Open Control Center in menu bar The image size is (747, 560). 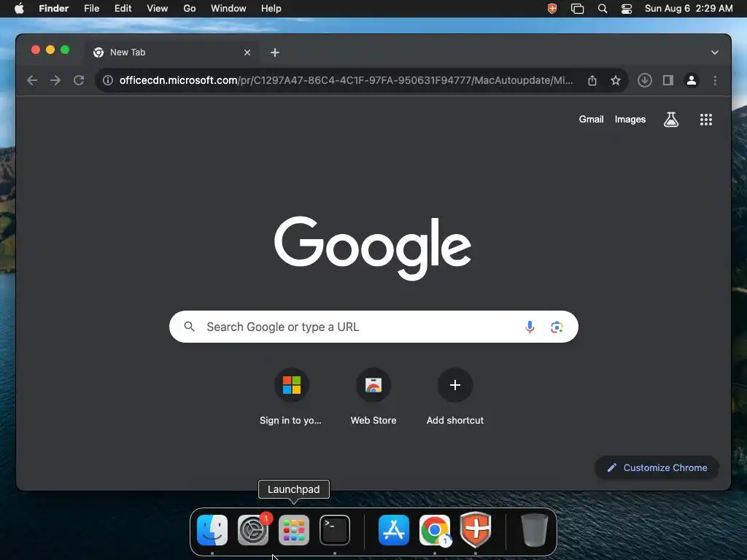pos(627,9)
